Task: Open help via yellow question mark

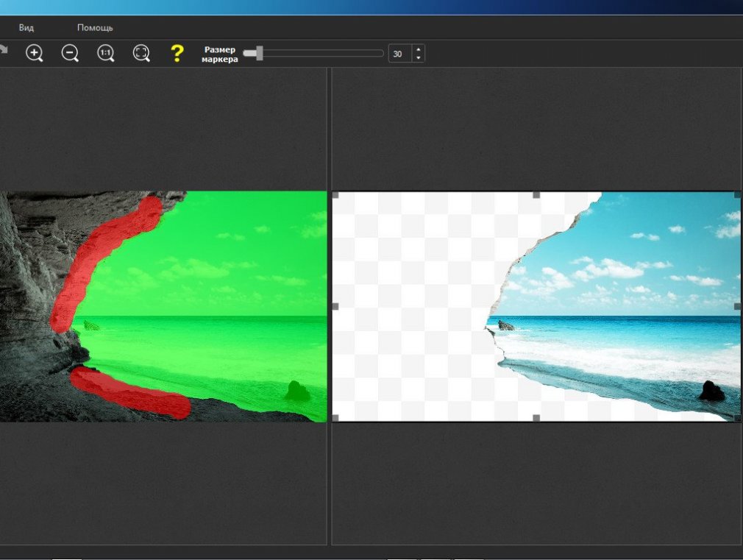Action: coord(177,53)
